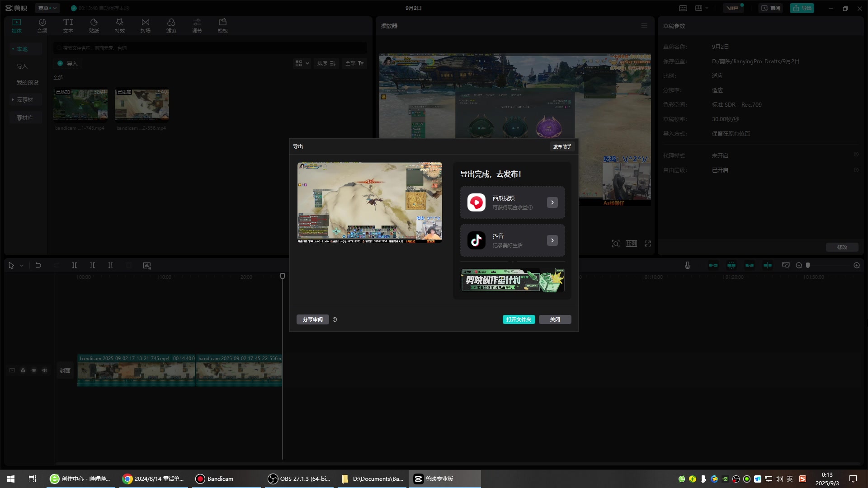Image resolution: width=868 pixels, height=488 pixels.
Task: Expand the selection tool dropdown arrow
Action: tap(21, 266)
